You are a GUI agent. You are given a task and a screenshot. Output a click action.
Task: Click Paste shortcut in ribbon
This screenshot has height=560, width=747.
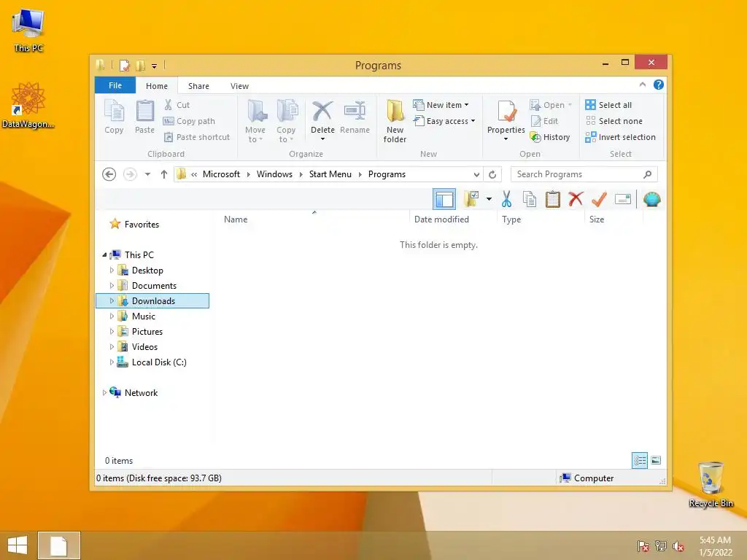coord(197,137)
